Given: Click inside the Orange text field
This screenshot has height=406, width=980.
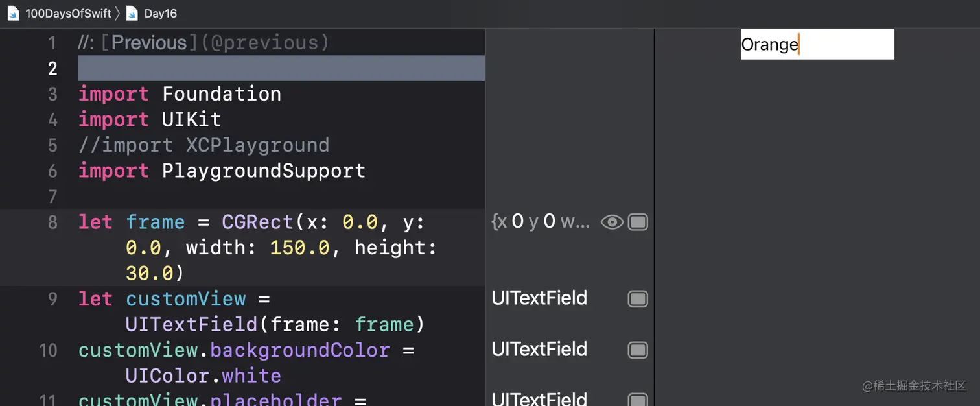Looking at the screenshot, I should point(817,44).
